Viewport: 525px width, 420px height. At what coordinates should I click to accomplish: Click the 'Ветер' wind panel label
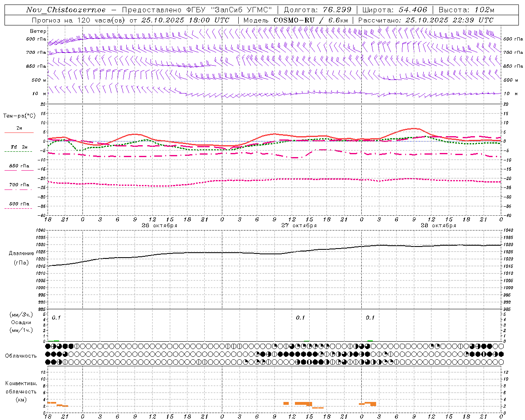(38, 31)
